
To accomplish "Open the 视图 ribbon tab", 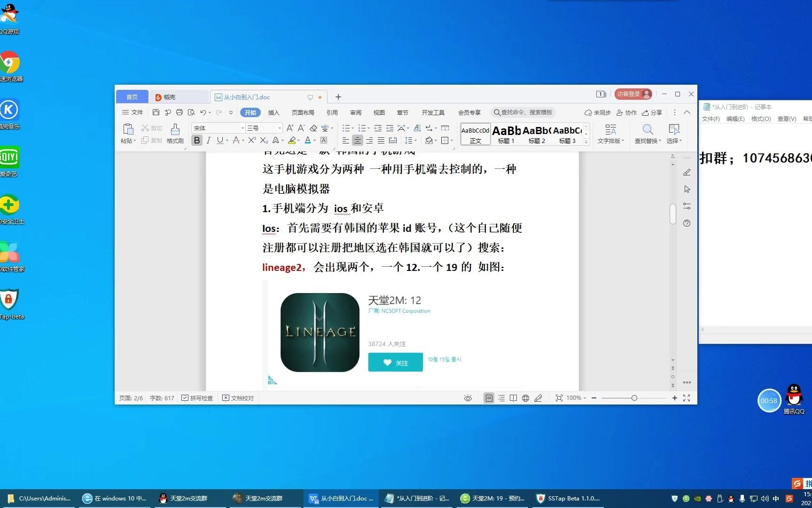I will click(x=379, y=112).
